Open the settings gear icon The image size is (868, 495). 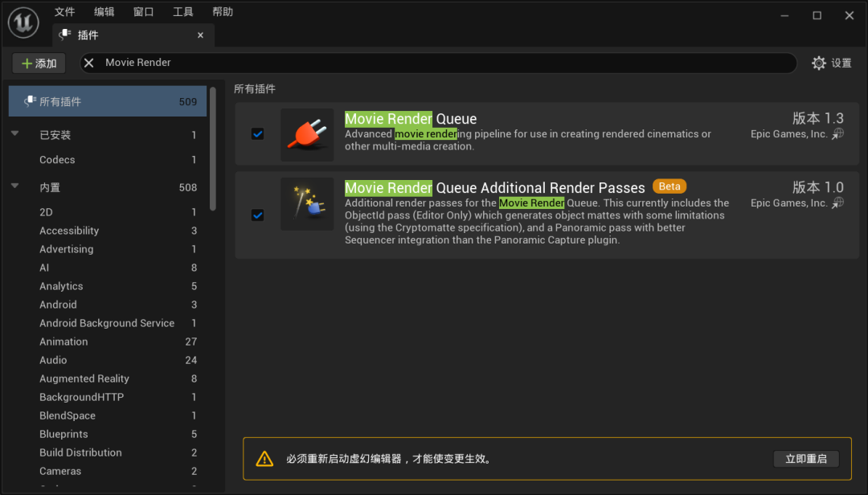(x=819, y=63)
